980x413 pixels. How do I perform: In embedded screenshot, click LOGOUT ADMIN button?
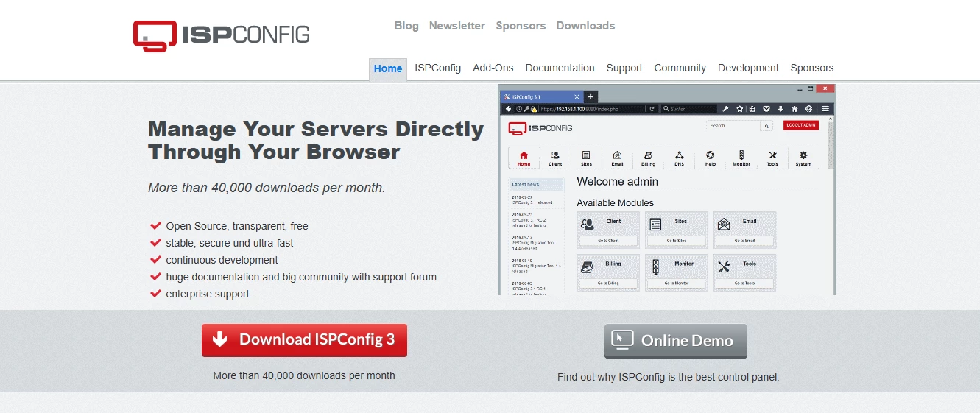pyautogui.click(x=801, y=125)
